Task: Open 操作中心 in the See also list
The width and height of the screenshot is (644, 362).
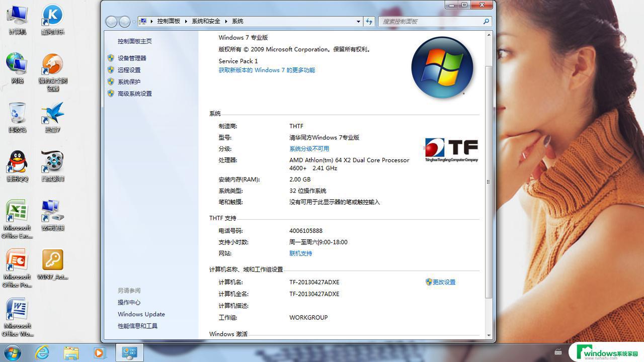Action: coord(129,303)
